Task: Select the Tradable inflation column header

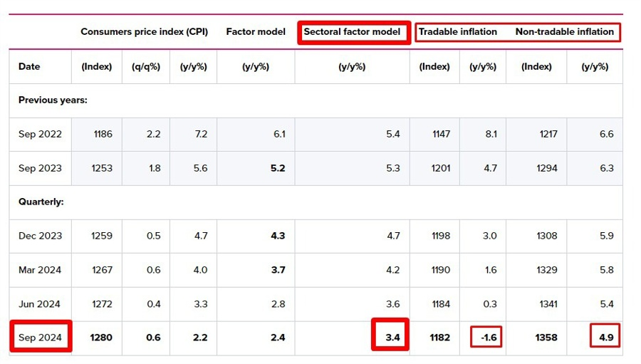Action: pos(457,32)
